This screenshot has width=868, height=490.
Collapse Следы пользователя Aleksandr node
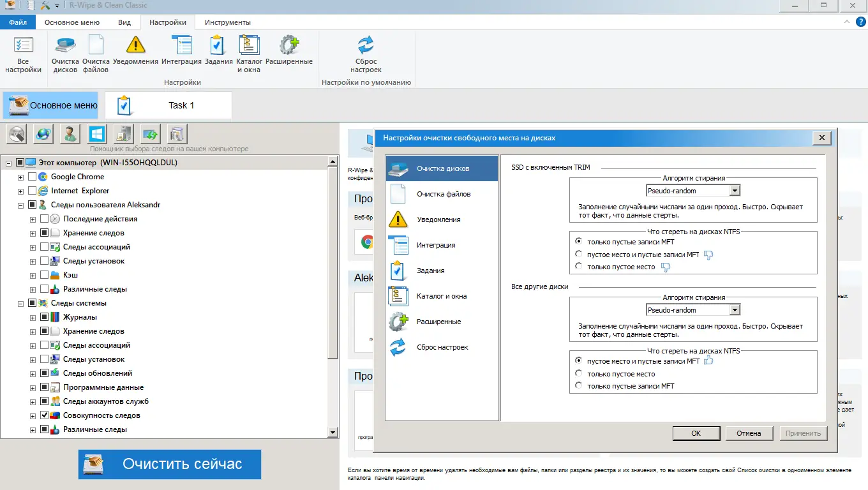pos(21,205)
